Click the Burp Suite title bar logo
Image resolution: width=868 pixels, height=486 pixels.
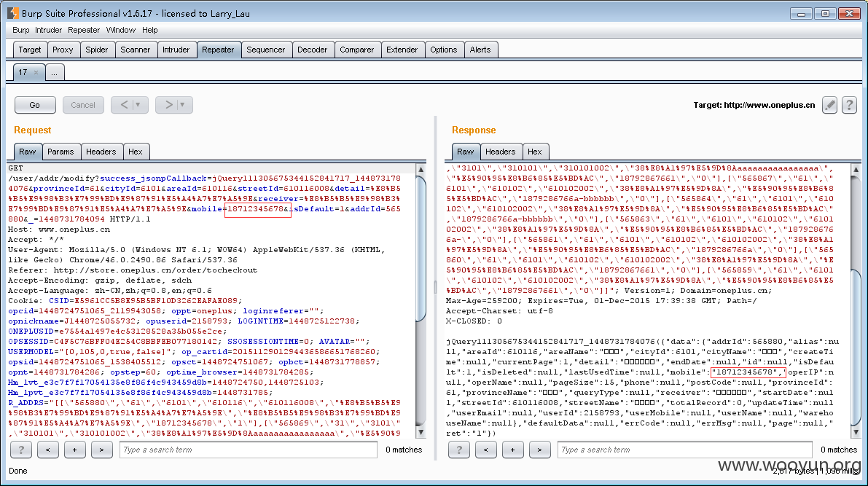click(x=12, y=13)
